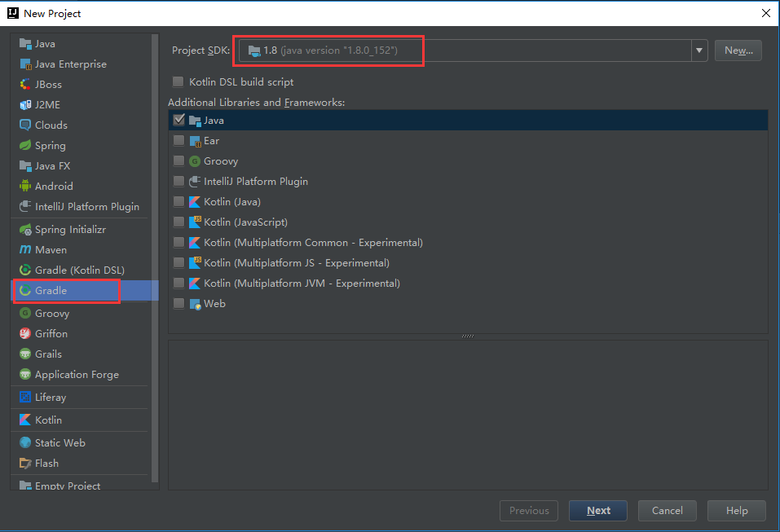The width and height of the screenshot is (780, 532).
Task: Select the Gradle icon in sidebar
Action: (x=25, y=290)
